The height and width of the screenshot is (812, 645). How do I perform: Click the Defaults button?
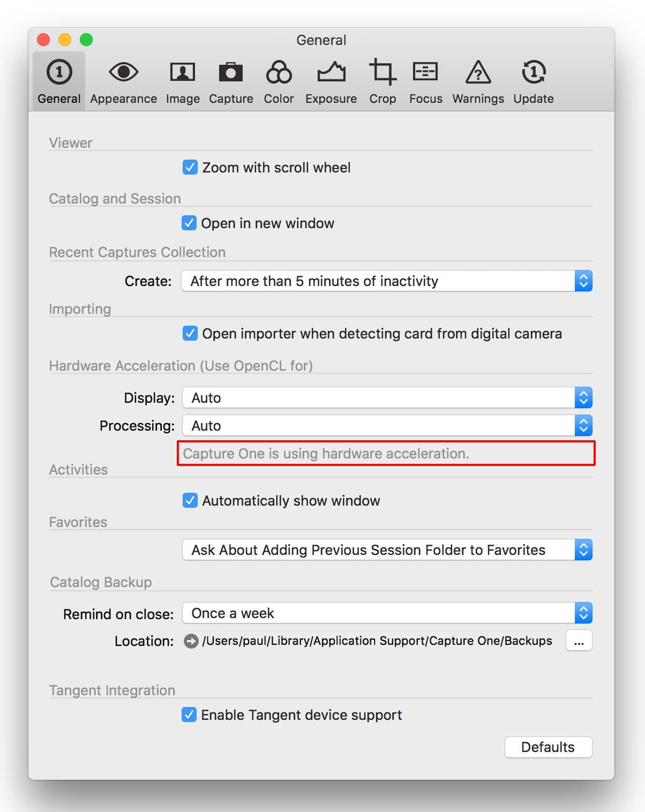(x=548, y=747)
